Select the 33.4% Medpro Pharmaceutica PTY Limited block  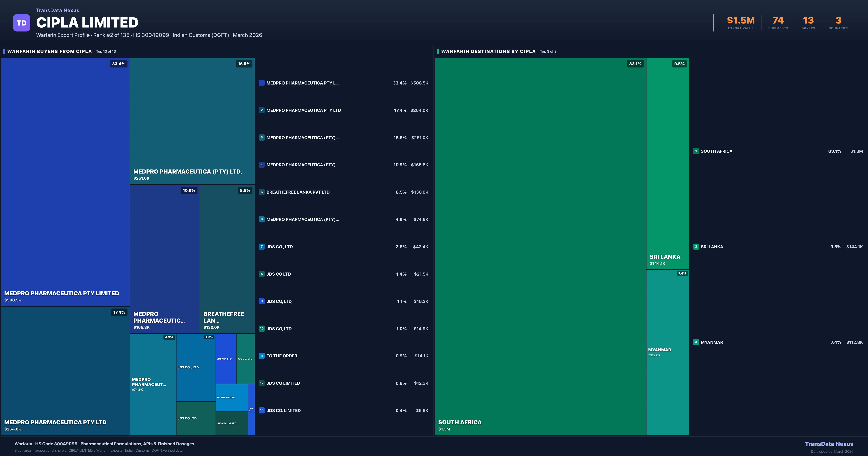(x=65, y=182)
